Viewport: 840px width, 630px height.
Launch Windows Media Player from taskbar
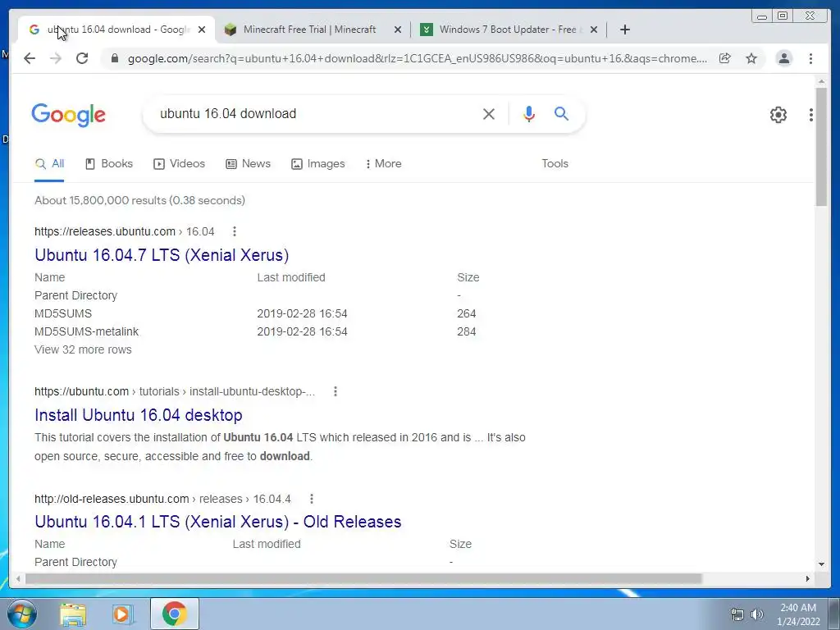[122, 614]
